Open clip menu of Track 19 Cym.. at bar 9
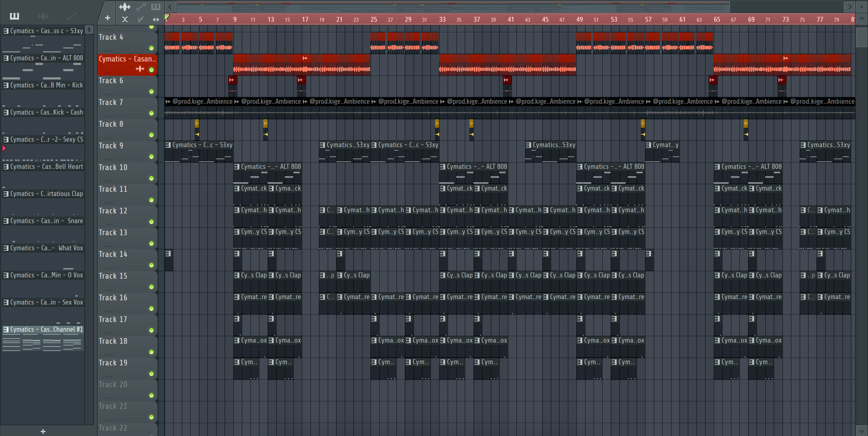Viewport: 868px width, 436px height. 237,362
